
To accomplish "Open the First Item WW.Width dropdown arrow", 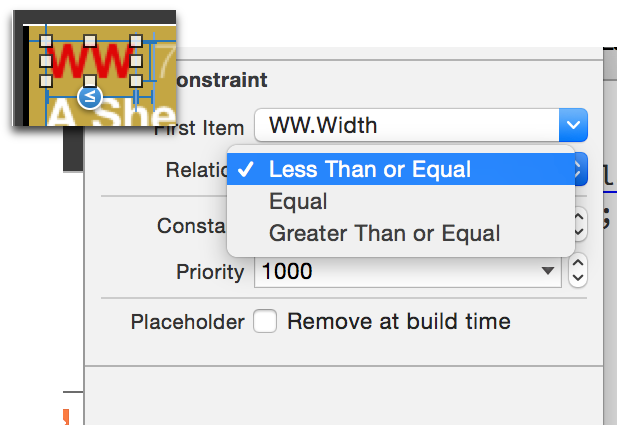I will click(573, 125).
